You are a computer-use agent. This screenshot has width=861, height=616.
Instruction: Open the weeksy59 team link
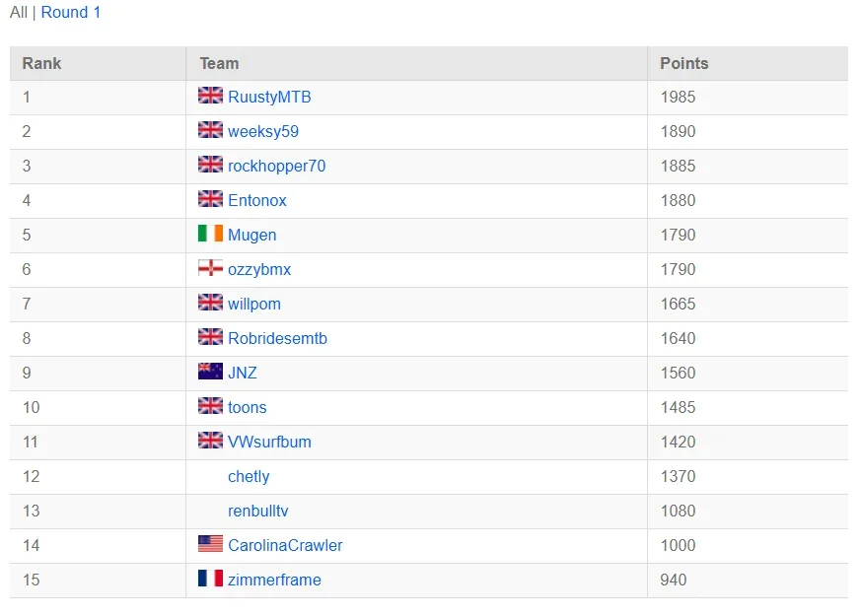point(263,132)
